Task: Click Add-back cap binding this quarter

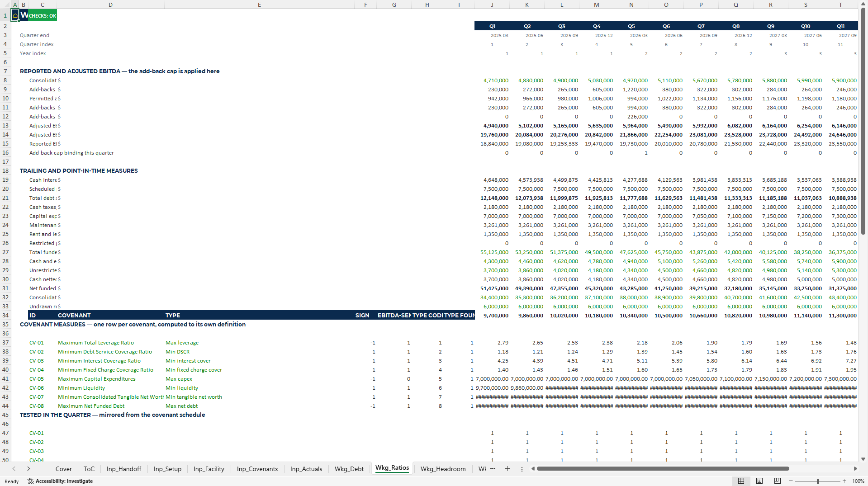Action: pyautogui.click(x=71, y=153)
